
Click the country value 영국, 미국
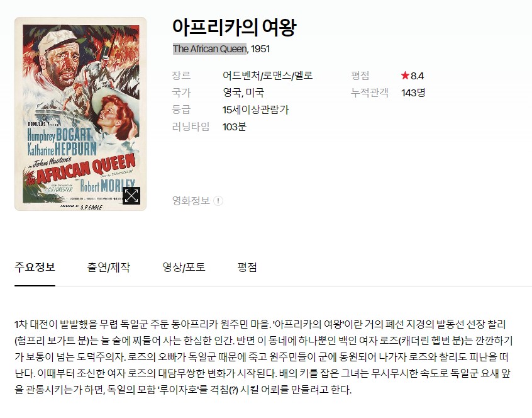pyautogui.click(x=243, y=93)
